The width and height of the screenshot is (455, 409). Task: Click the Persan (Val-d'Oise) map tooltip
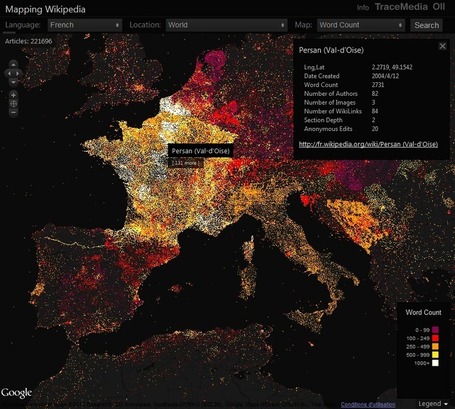point(201,151)
